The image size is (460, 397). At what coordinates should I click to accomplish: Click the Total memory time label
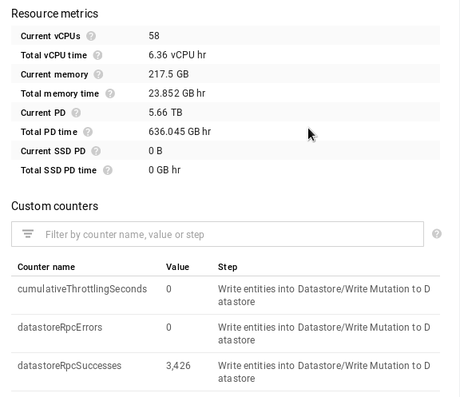tap(60, 94)
